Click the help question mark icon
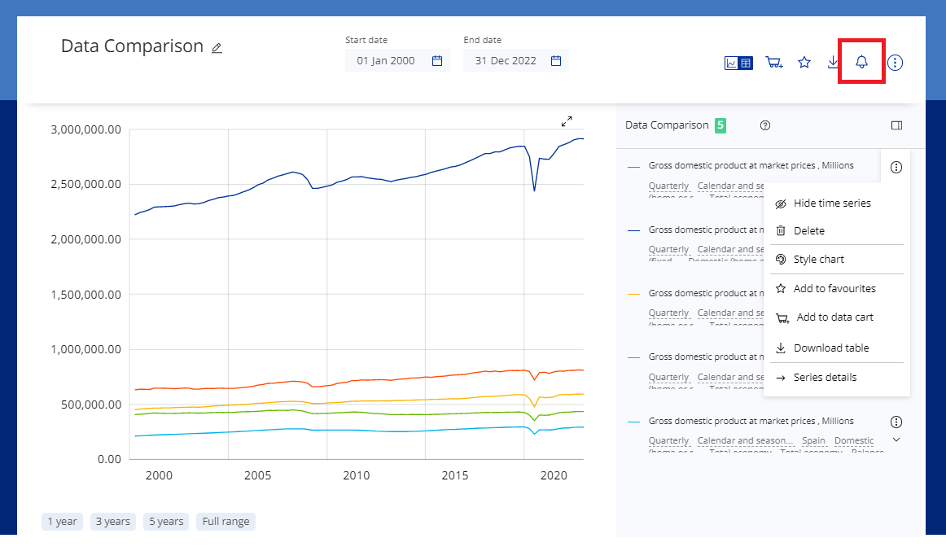 765,125
